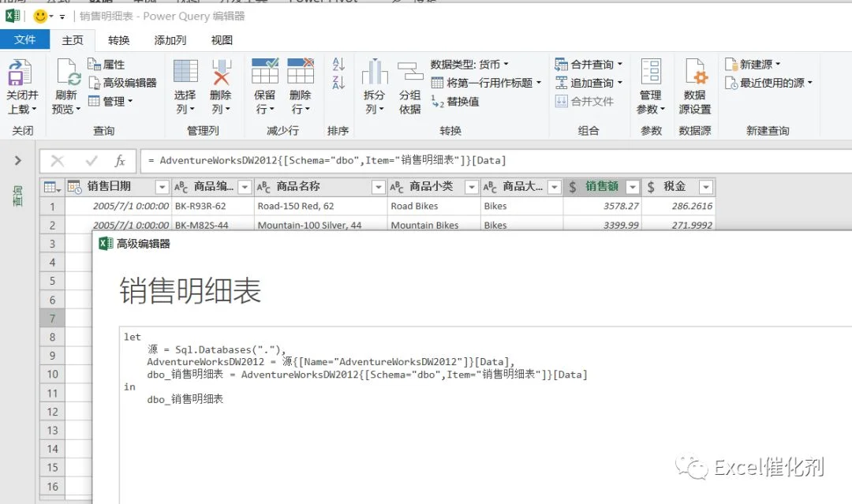Open the 商品小类 column filter dropdown

pyautogui.click(x=471, y=187)
